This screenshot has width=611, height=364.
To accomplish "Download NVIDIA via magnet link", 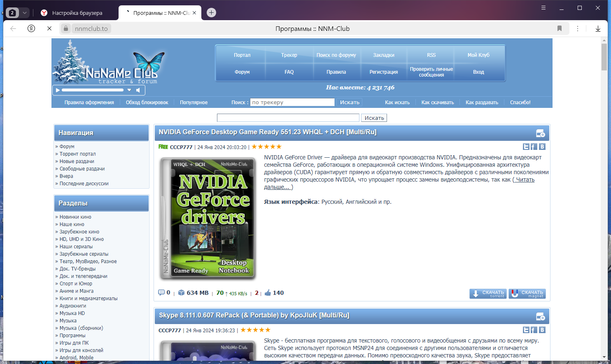I will pos(527,294).
